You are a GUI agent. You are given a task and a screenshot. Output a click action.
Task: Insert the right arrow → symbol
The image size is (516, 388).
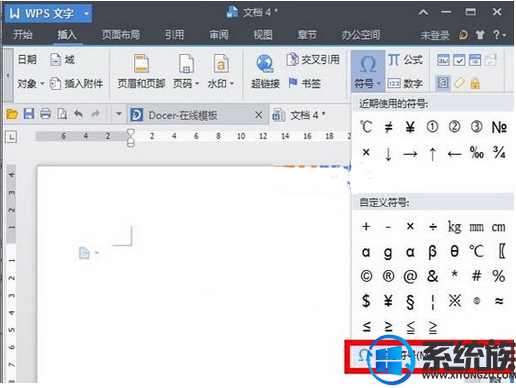(410, 154)
